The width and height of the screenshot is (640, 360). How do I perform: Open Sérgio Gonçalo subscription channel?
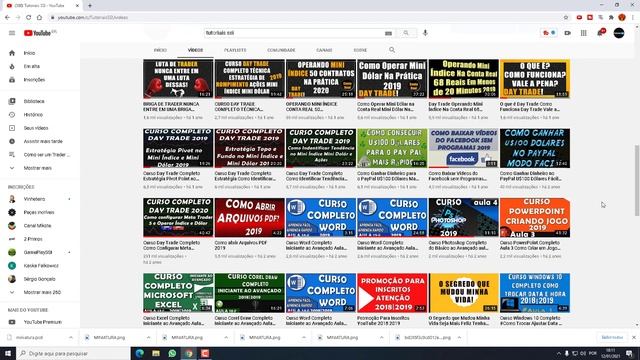click(40, 279)
